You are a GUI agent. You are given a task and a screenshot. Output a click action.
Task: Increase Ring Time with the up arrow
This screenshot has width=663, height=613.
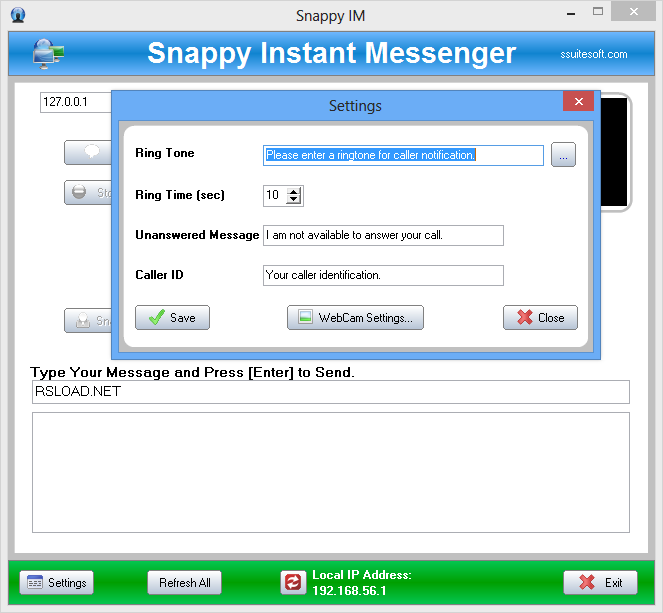pos(293,192)
